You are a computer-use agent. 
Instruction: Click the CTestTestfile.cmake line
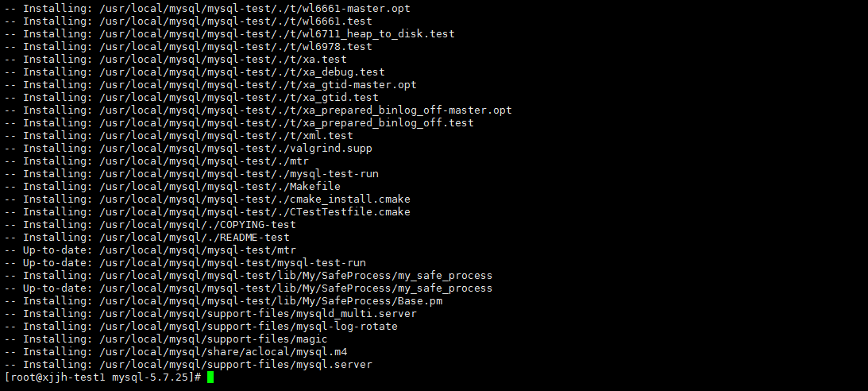(x=207, y=212)
